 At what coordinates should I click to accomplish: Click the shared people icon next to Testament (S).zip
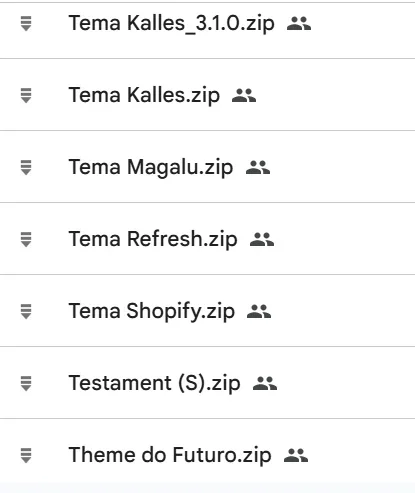click(265, 384)
